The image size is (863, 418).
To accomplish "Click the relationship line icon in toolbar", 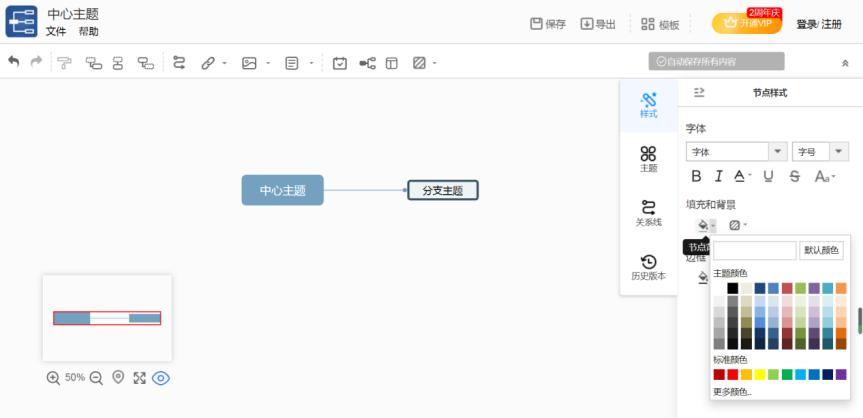I will pyautogui.click(x=179, y=63).
